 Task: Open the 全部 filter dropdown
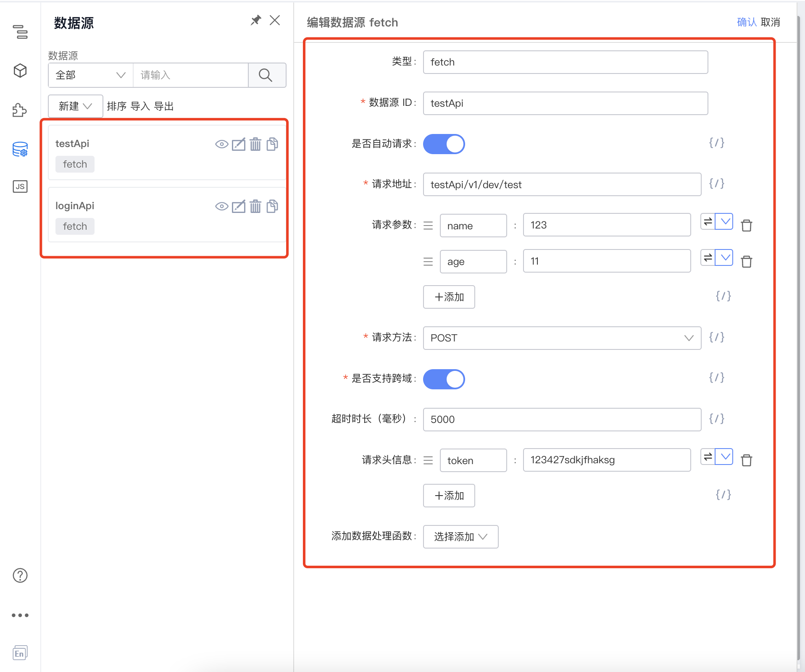(x=91, y=75)
